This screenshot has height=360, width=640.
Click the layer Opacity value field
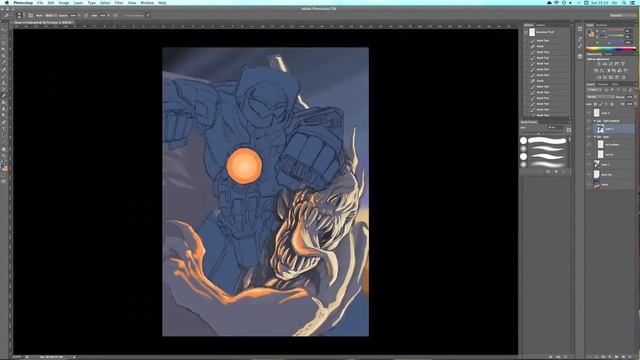630,97
